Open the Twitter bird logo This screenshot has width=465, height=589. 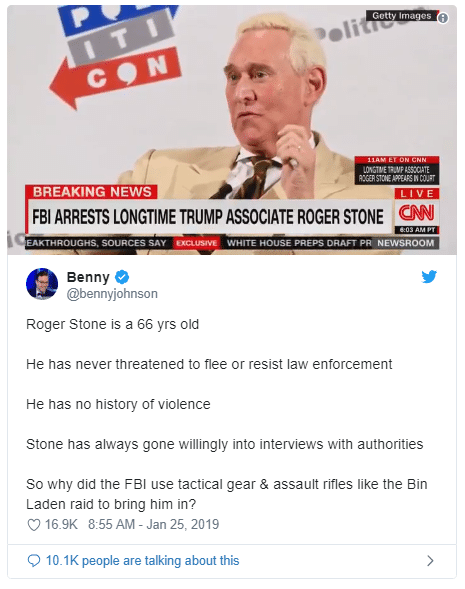point(429,277)
